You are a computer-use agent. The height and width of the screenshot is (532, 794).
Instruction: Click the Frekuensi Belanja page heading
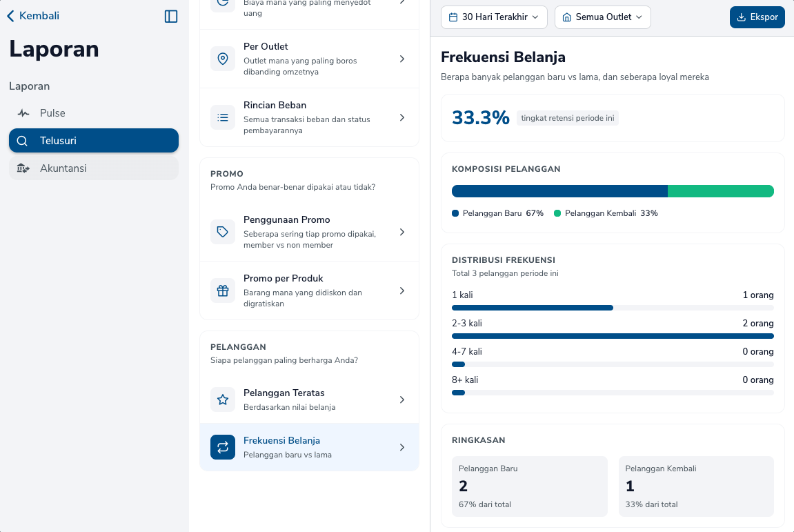coord(503,57)
